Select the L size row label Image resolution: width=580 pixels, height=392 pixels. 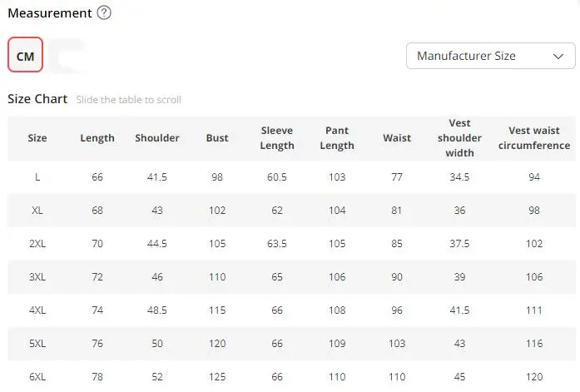[37, 177]
